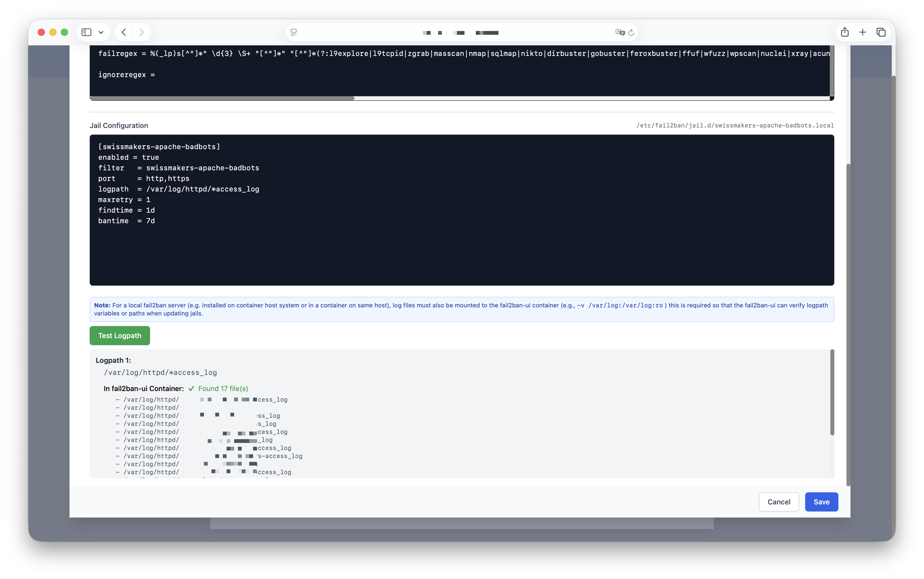Viewport: 924px width, 579px height.
Task: Click the 'maxretry = 1' line
Action: (x=124, y=200)
